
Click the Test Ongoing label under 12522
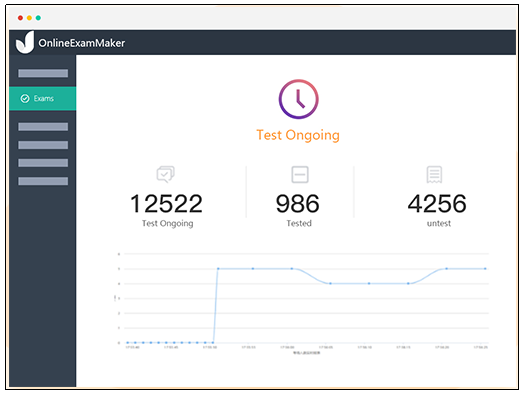[x=167, y=224]
